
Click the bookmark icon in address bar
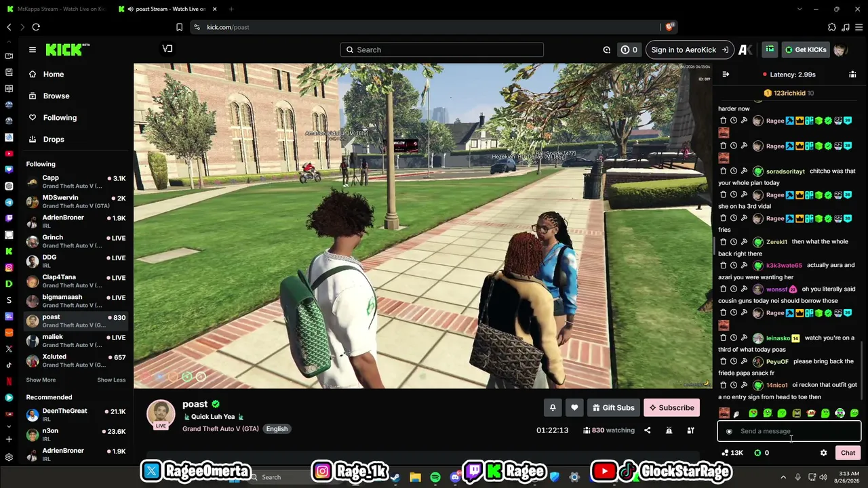coord(179,27)
